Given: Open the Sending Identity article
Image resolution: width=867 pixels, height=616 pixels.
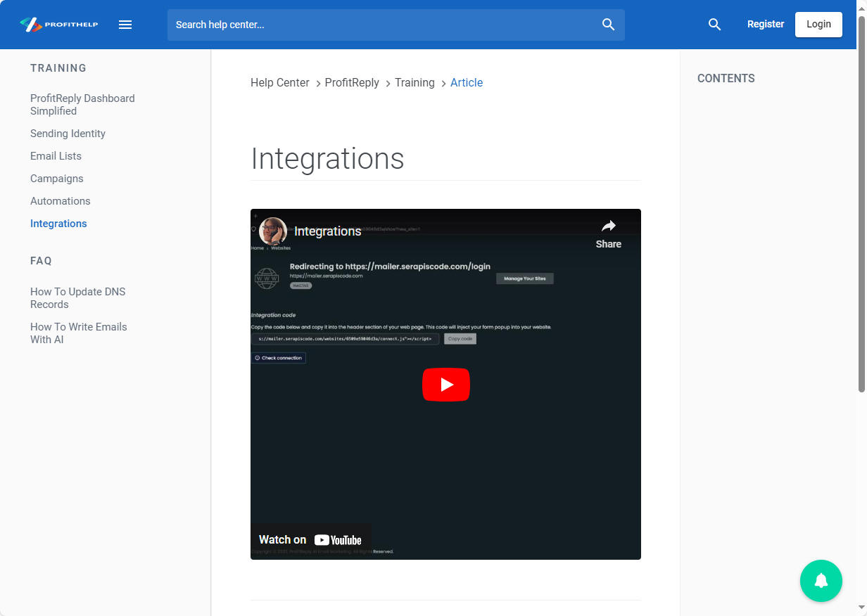Looking at the screenshot, I should 68,134.
